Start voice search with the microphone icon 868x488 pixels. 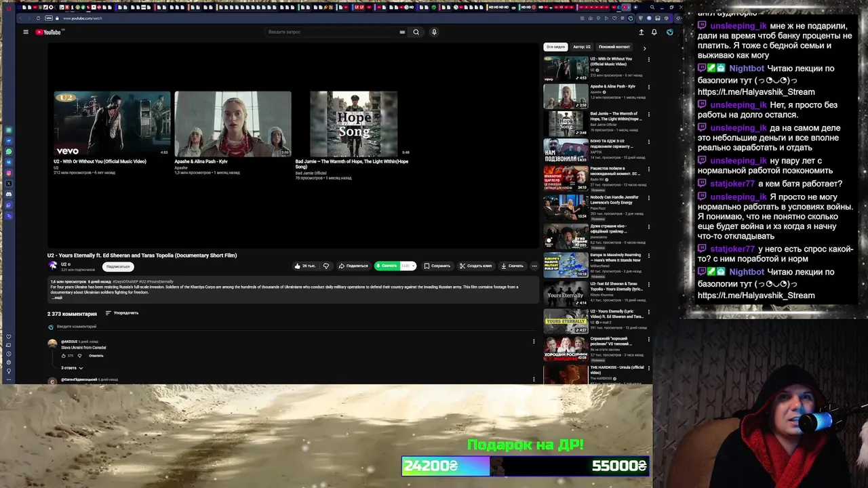pos(434,32)
